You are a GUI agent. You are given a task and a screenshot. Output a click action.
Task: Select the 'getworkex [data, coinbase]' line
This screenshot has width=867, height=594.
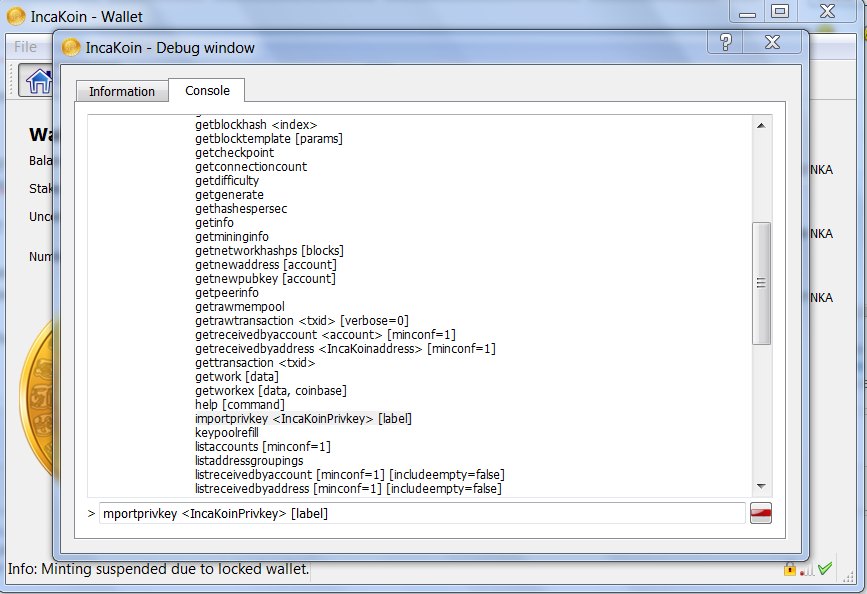[x=271, y=391]
